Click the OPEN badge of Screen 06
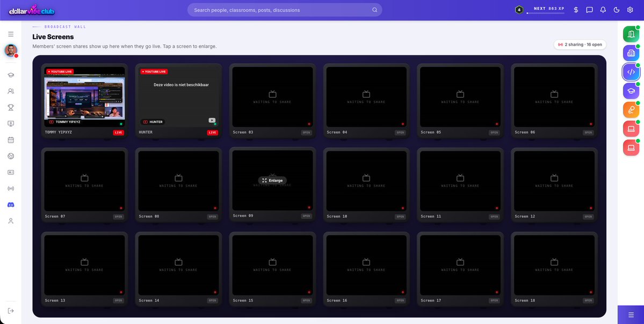 click(x=589, y=132)
